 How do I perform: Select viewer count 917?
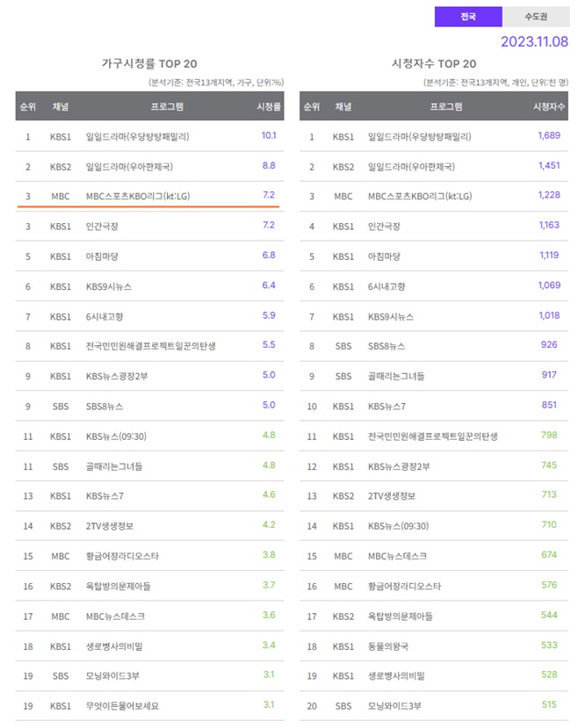point(549,375)
